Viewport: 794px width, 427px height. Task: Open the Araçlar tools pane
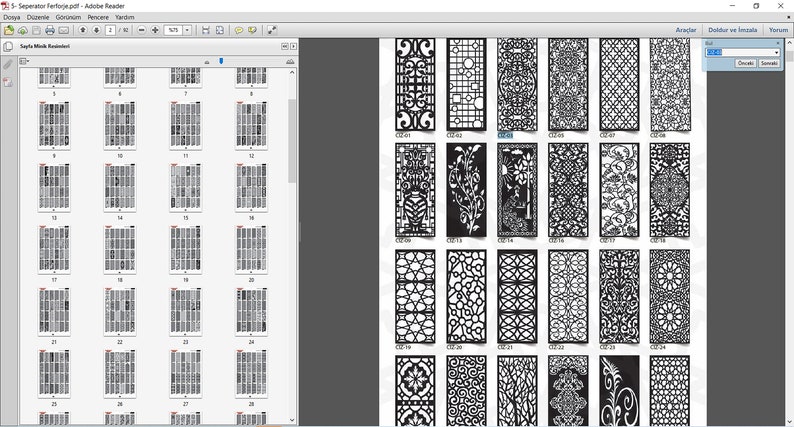pos(686,30)
